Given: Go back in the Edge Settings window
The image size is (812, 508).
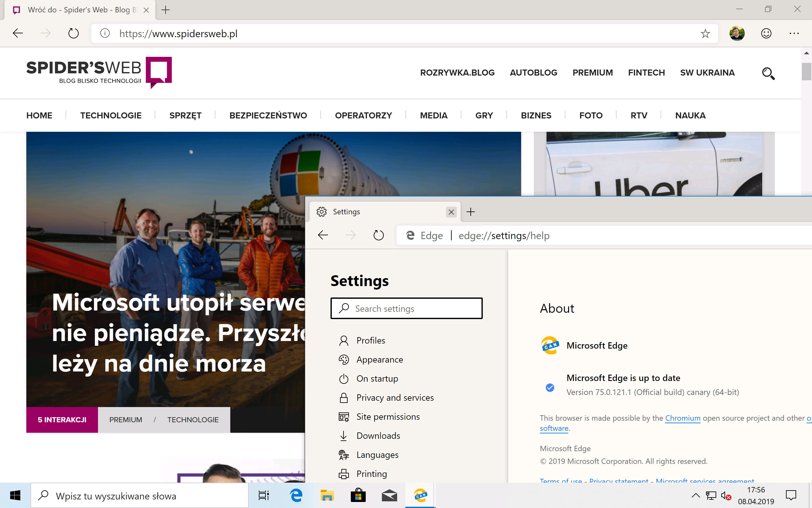Looking at the screenshot, I should tap(323, 235).
